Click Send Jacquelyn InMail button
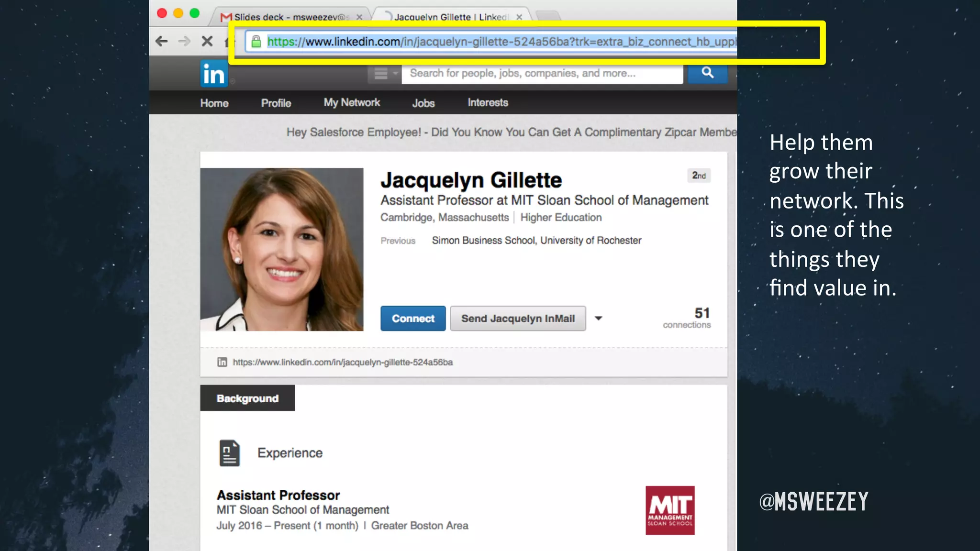This screenshot has width=980, height=551. (518, 319)
